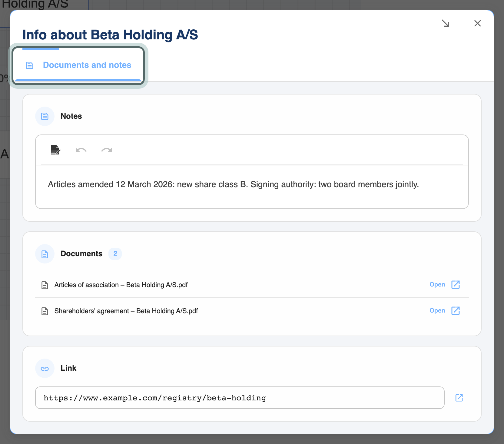This screenshot has height=444, width=504.
Task: Click the Documents section header icon
Action: coord(45,254)
